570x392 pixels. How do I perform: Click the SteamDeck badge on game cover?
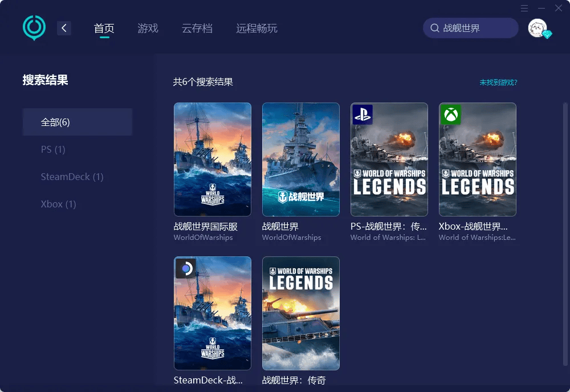[185, 268]
